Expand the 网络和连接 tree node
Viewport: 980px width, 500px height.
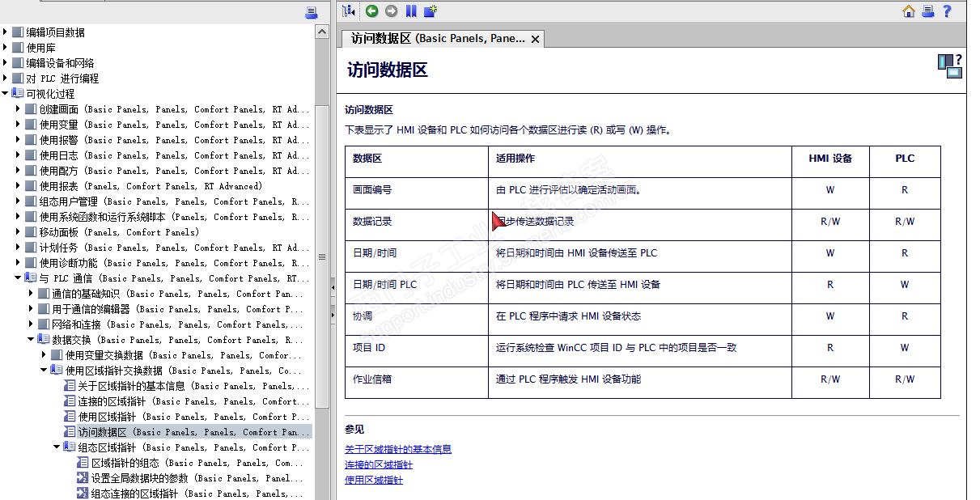[32, 324]
